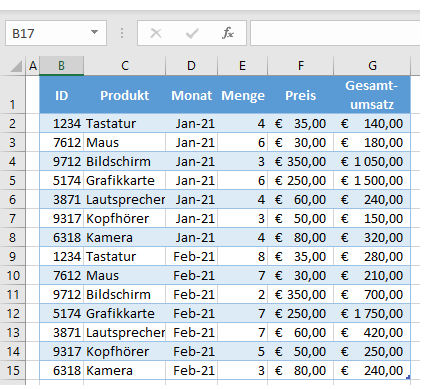Select total € 280,00 cell
432x389 pixels.
coord(372,256)
